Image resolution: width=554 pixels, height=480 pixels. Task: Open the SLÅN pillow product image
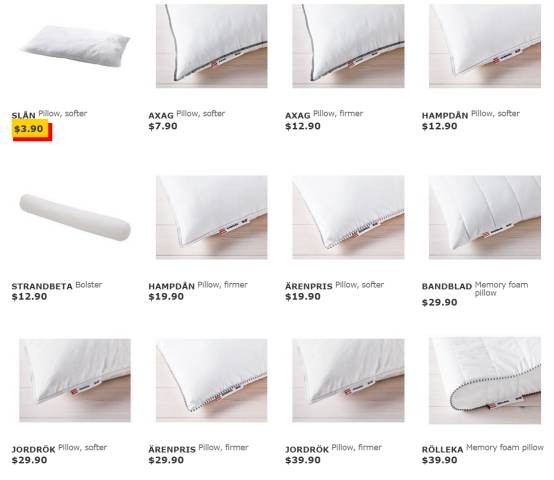75,46
